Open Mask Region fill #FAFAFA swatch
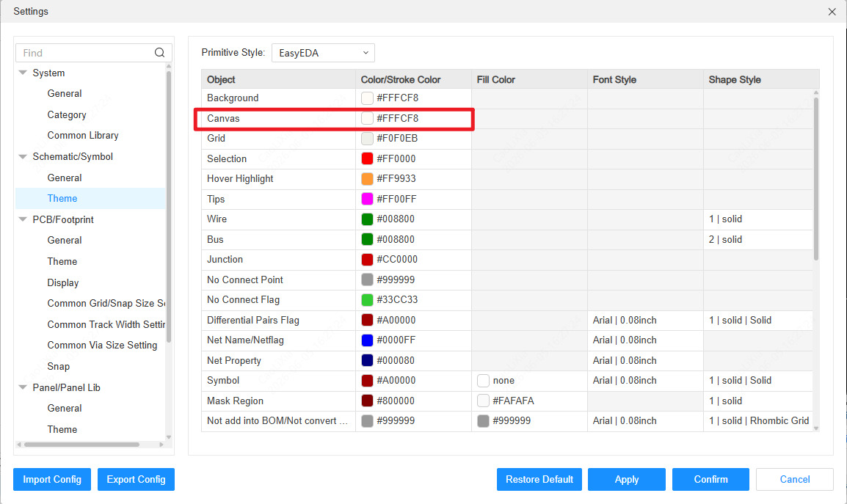Viewport: 847px width, 504px height. pos(484,401)
